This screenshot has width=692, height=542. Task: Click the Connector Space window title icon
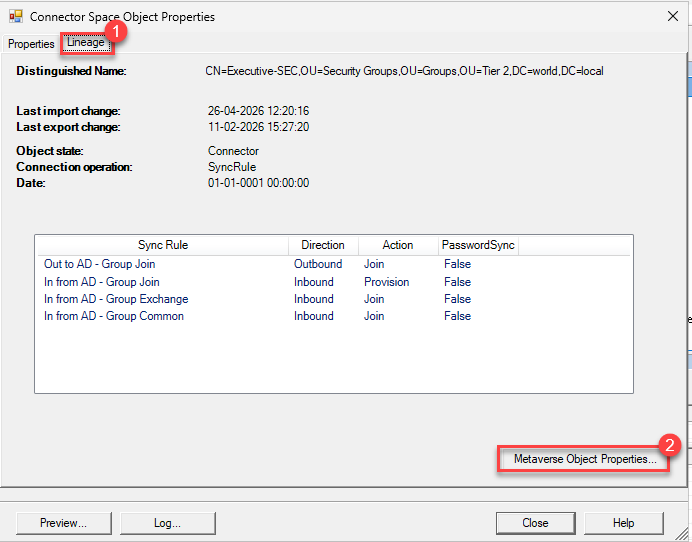pyautogui.click(x=15, y=16)
